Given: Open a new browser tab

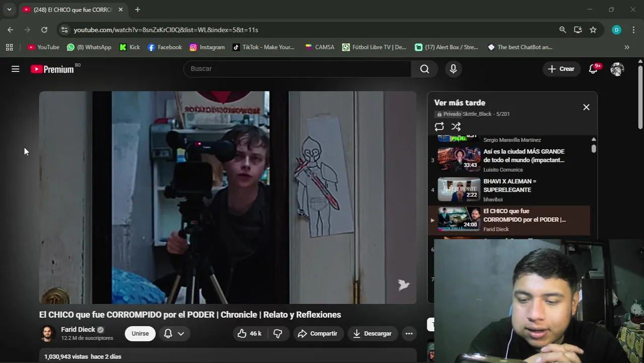Looking at the screenshot, I should [138, 10].
